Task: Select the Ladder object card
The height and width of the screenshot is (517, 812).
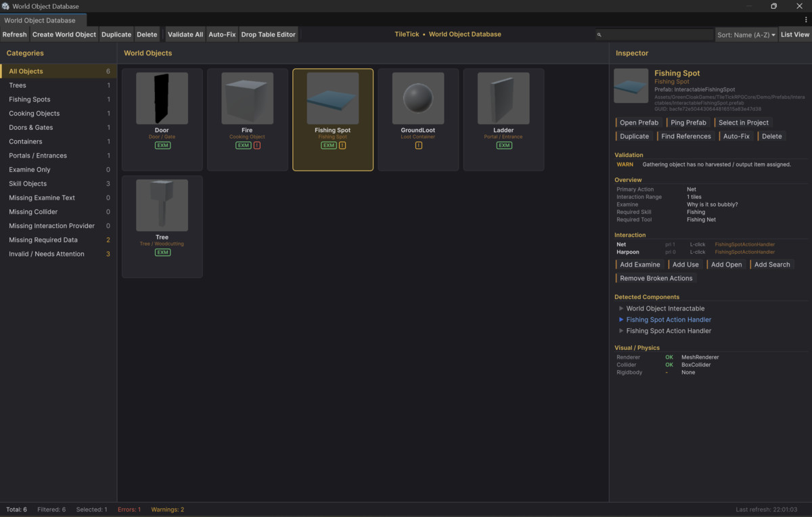Action: pyautogui.click(x=503, y=120)
